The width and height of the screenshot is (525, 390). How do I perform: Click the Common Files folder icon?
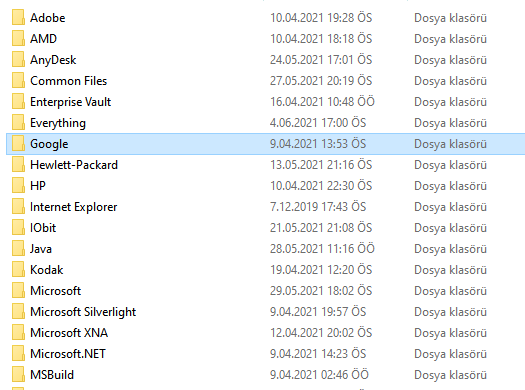[18, 81]
